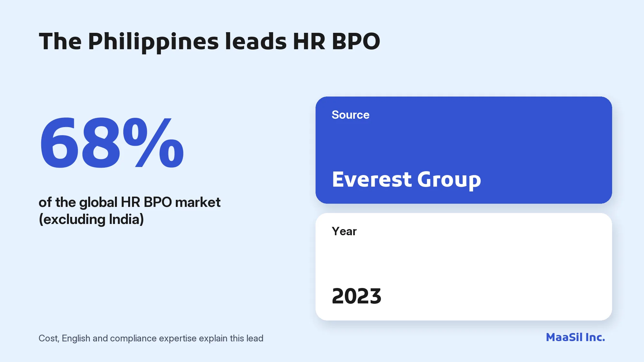Click the 'Source' label in the blue card
The width and height of the screenshot is (644, 362).
click(350, 115)
